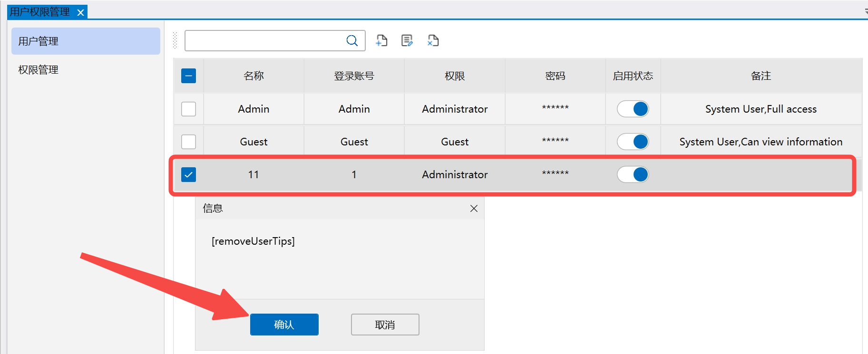Image resolution: width=868 pixels, height=354 pixels.
Task: Turn off user 11 enabled-status switch
Action: tap(633, 174)
